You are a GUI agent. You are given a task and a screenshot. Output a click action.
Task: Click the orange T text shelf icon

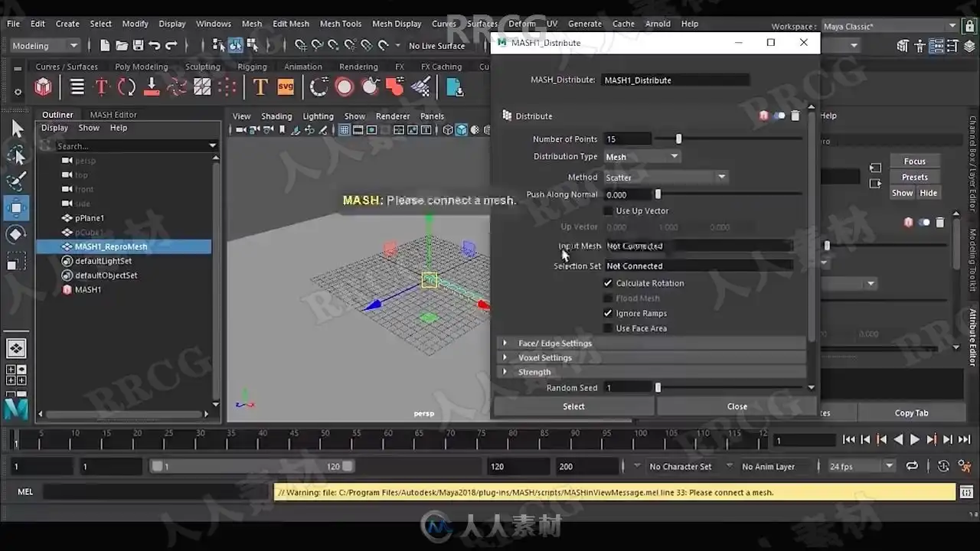pyautogui.click(x=260, y=87)
